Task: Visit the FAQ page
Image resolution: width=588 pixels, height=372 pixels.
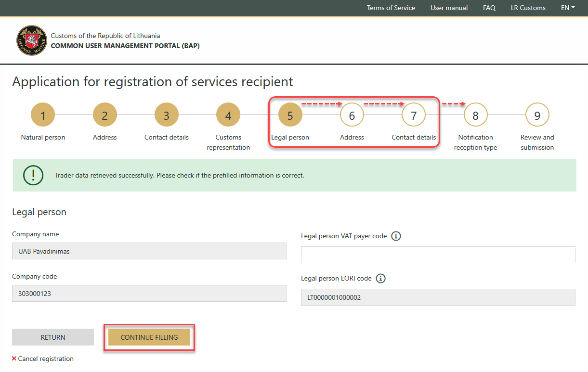Action: [489, 8]
